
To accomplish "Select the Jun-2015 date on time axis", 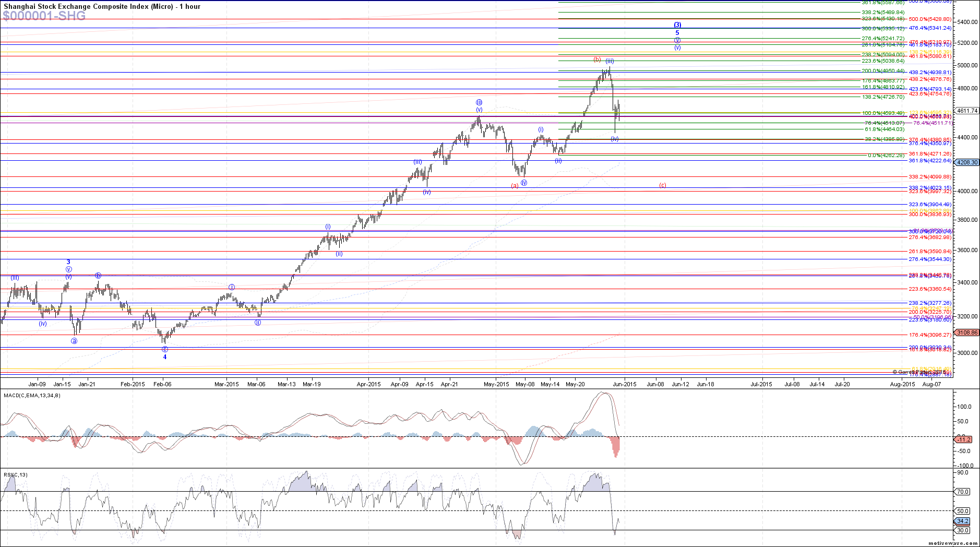I will point(624,384).
